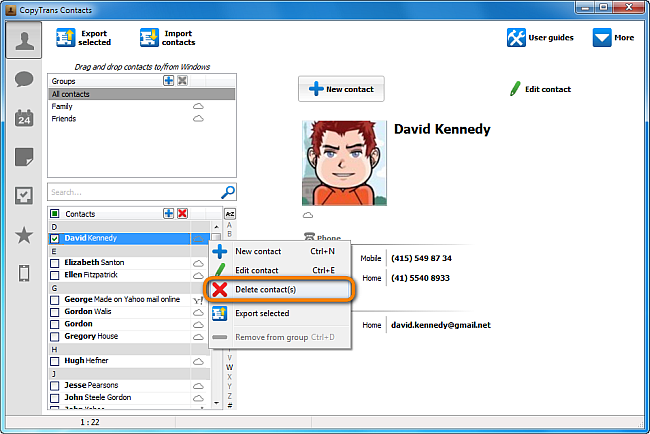Tick the Hugh Hefner checkbox

tap(55, 361)
